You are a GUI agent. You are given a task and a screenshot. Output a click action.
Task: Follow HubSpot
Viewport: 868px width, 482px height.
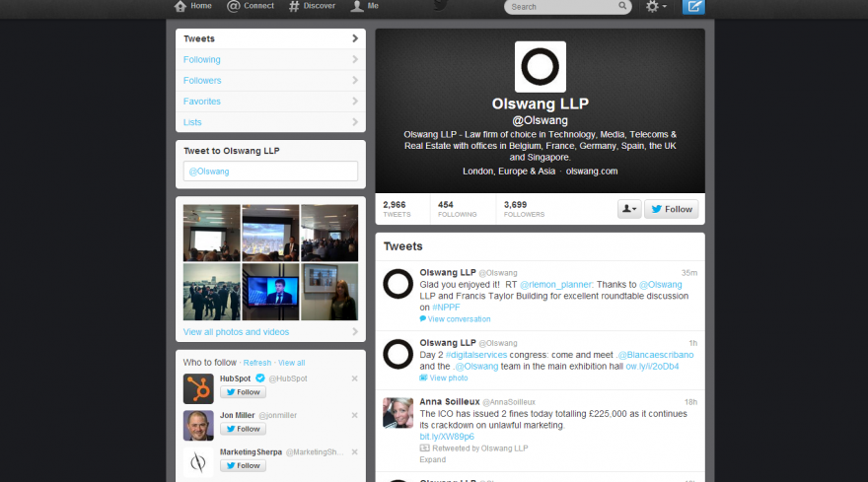243,392
